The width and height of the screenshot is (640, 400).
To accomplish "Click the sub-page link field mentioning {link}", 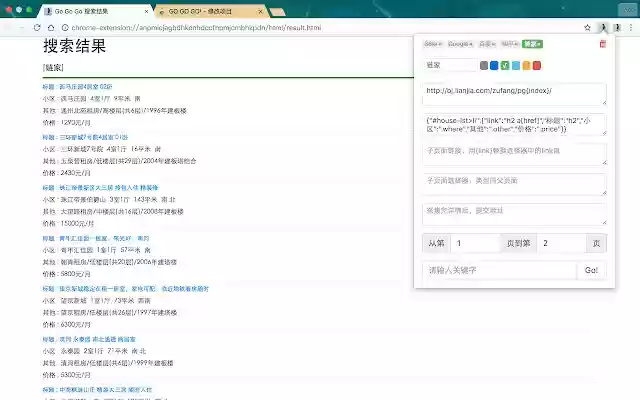I will click(x=514, y=154).
